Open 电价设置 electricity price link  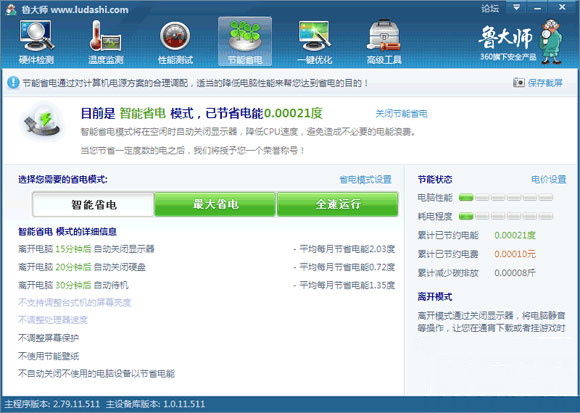click(549, 179)
